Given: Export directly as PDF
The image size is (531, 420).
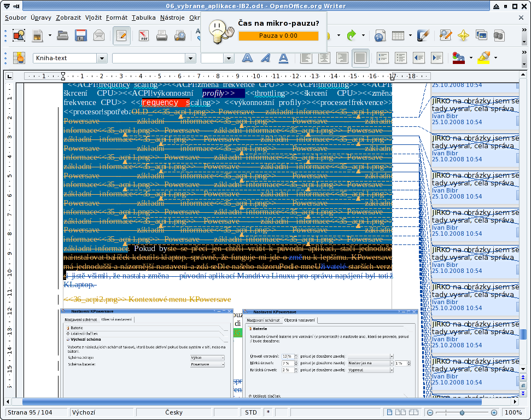Looking at the screenshot, I should click(x=144, y=36).
